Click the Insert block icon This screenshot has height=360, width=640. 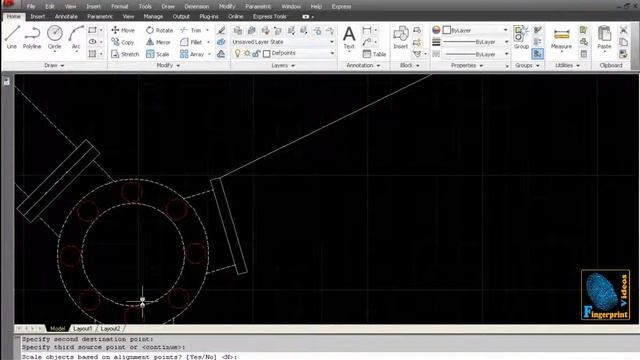(x=401, y=37)
